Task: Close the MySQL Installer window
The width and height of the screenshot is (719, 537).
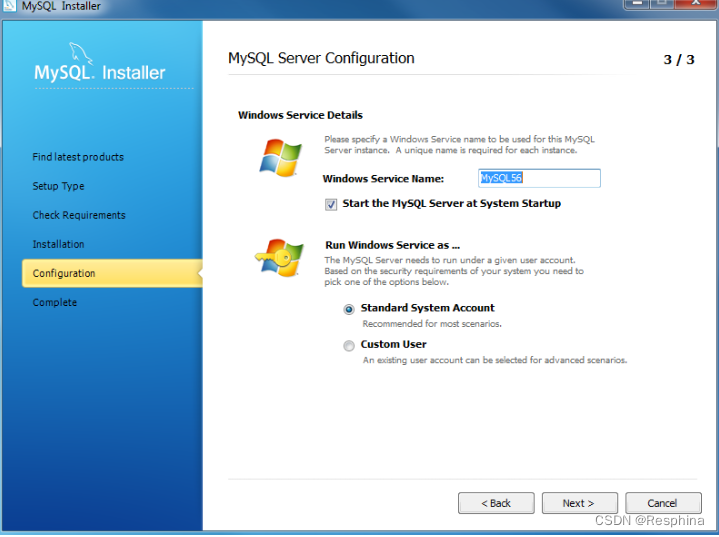Action: pos(696,4)
